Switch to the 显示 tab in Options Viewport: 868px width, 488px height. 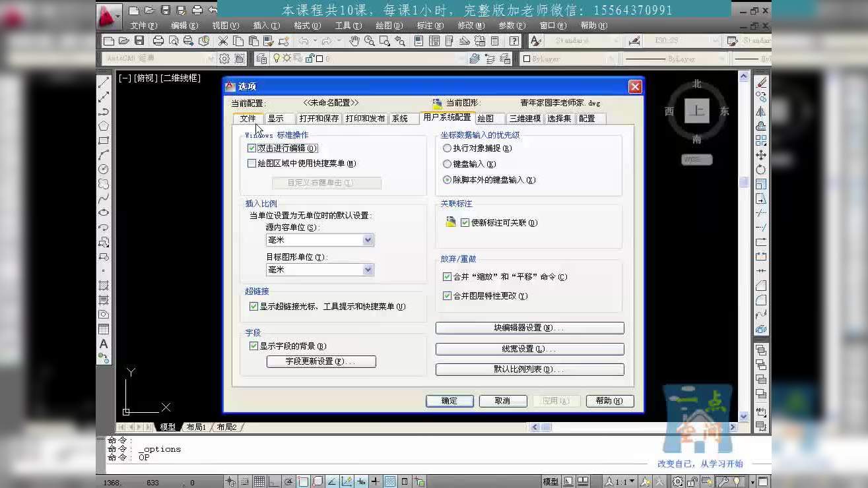click(277, 118)
